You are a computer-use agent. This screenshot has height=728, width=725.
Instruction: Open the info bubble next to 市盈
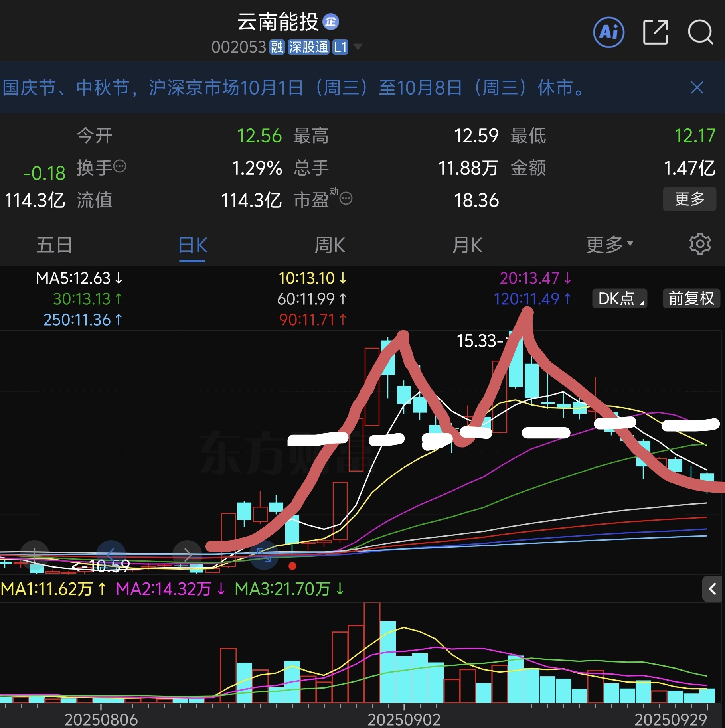[346, 198]
